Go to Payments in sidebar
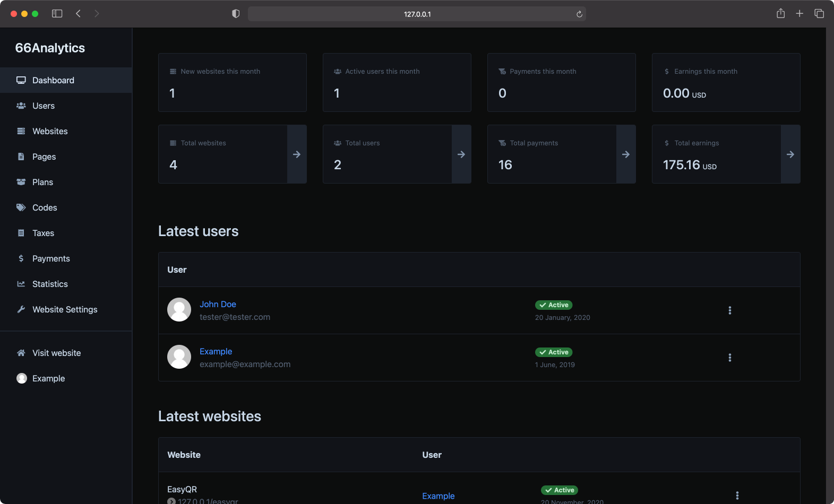Screen dimensions: 834x504 click(x=66, y=258)
